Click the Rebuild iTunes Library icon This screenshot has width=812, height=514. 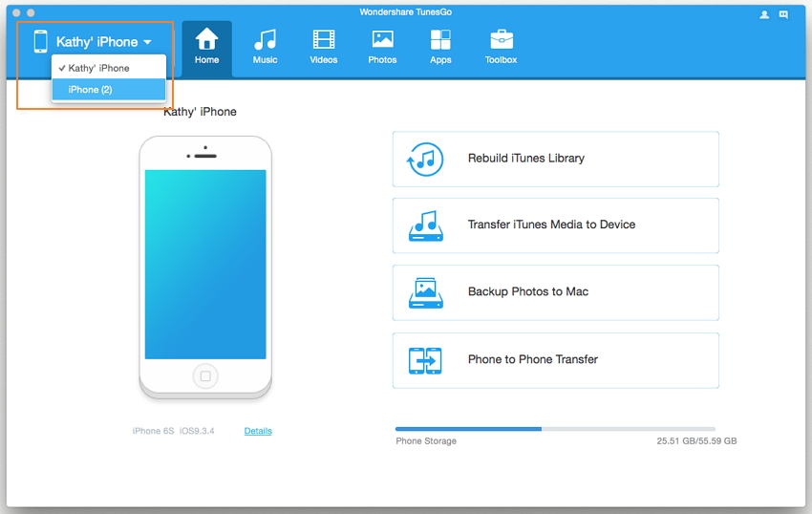click(x=425, y=159)
